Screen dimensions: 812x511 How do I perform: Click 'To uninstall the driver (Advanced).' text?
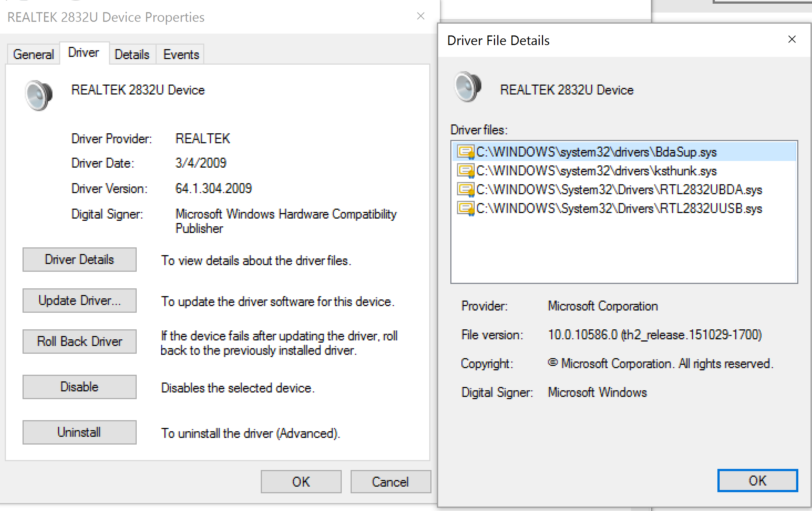(x=250, y=433)
